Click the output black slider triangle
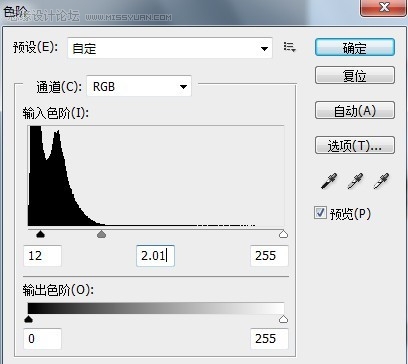This screenshot has width=408, height=364. coord(29,320)
